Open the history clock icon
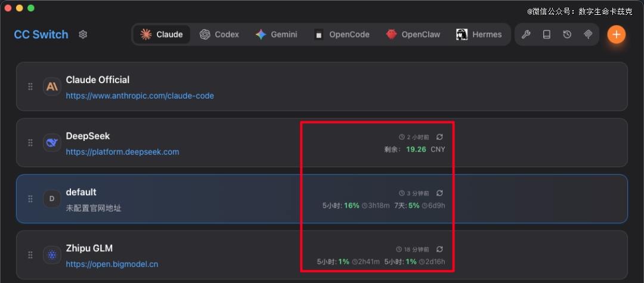This screenshot has width=644, height=283. click(567, 35)
